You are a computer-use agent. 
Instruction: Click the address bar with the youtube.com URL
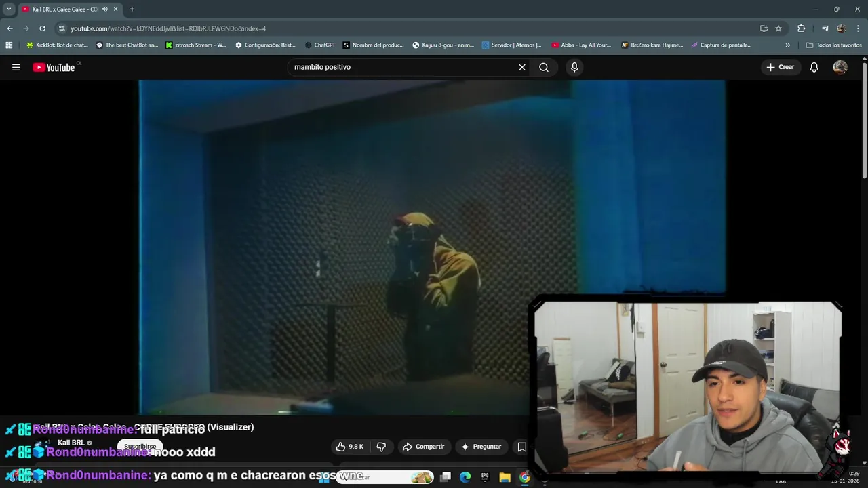[407, 28]
